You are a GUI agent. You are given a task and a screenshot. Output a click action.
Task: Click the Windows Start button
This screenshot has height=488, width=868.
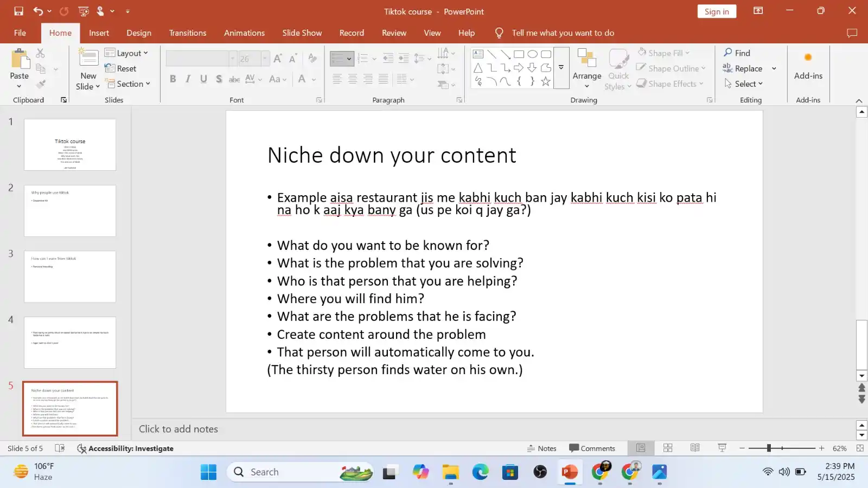click(x=208, y=472)
